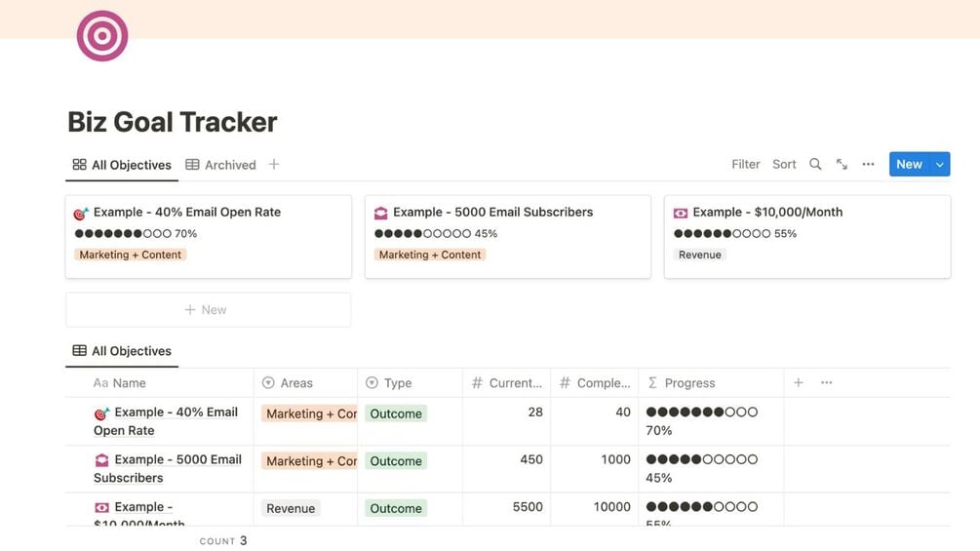
Task: Select the All Objectives gallery tab
Action: pyautogui.click(x=122, y=165)
